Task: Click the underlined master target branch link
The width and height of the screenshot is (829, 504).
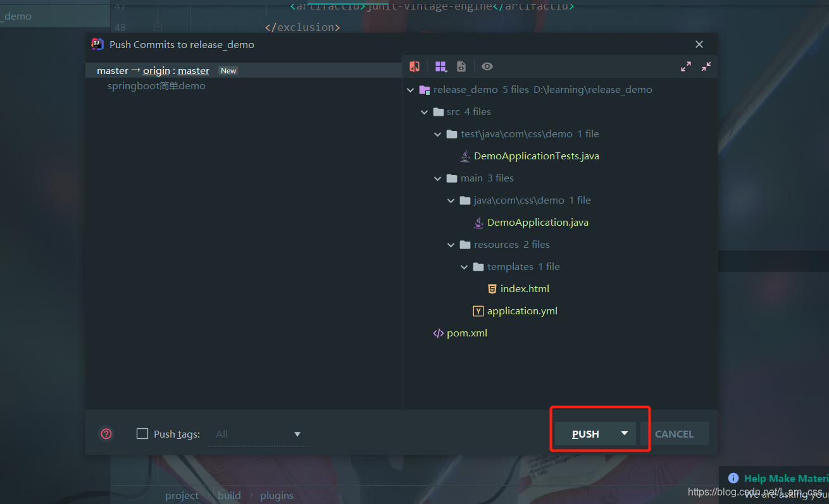Action: 194,71
